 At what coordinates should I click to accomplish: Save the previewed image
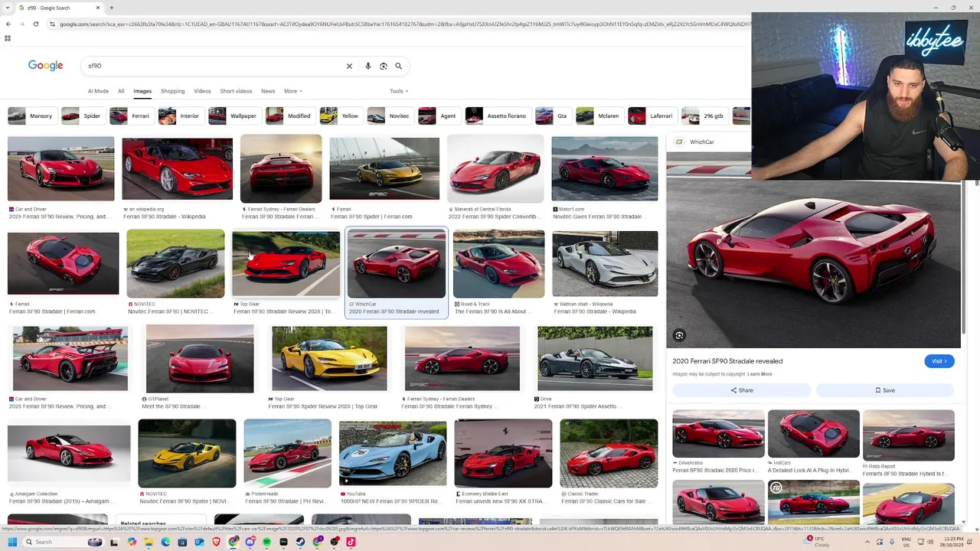(x=885, y=390)
